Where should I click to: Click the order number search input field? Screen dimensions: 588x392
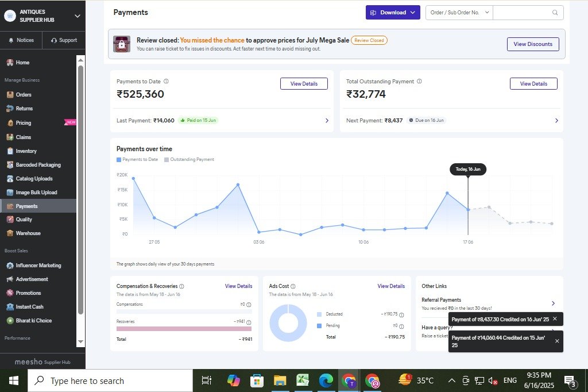click(523, 13)
